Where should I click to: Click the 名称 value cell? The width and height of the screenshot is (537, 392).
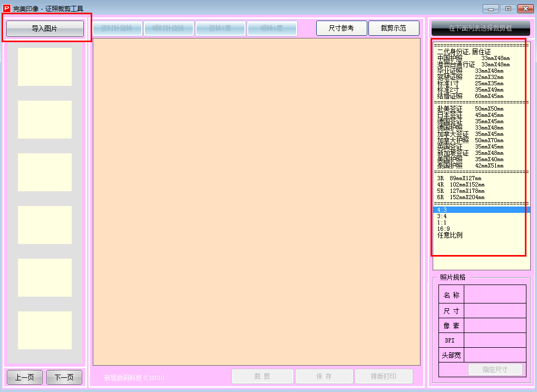coord(495,295)
